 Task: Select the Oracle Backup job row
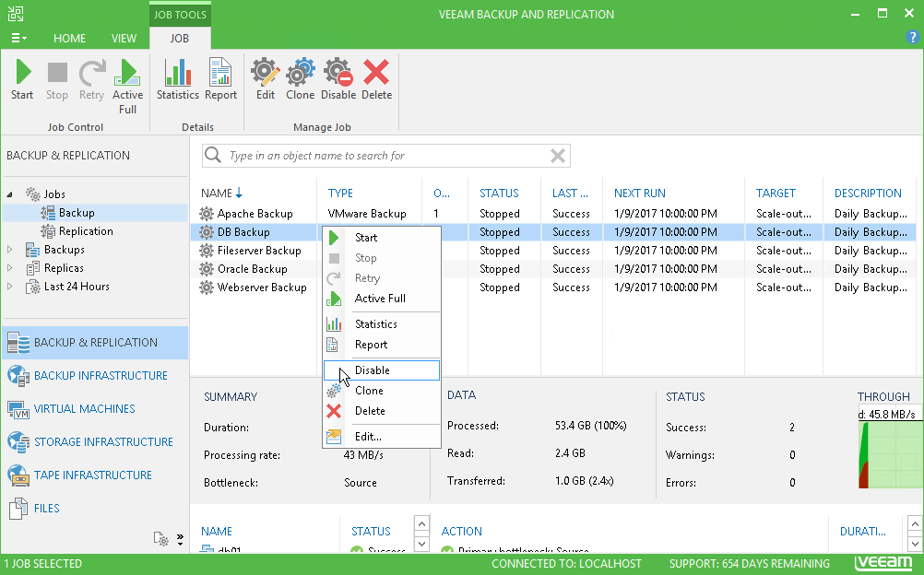(553, 269)
